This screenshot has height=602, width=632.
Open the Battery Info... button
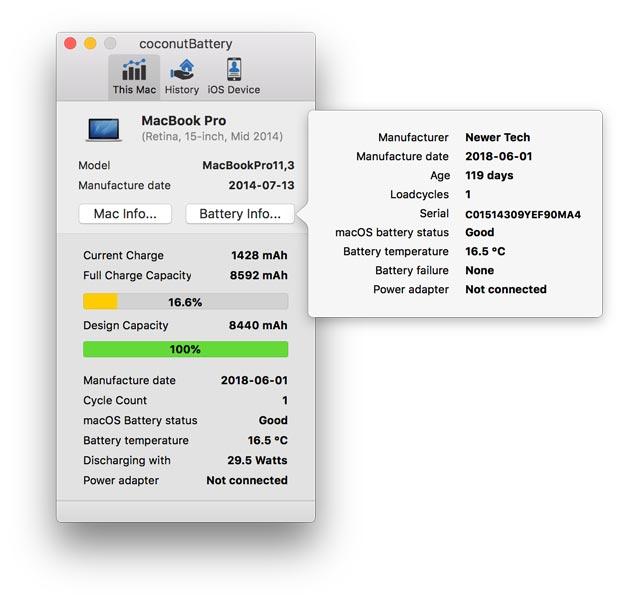pyautogui.click(x=240, y=214)
